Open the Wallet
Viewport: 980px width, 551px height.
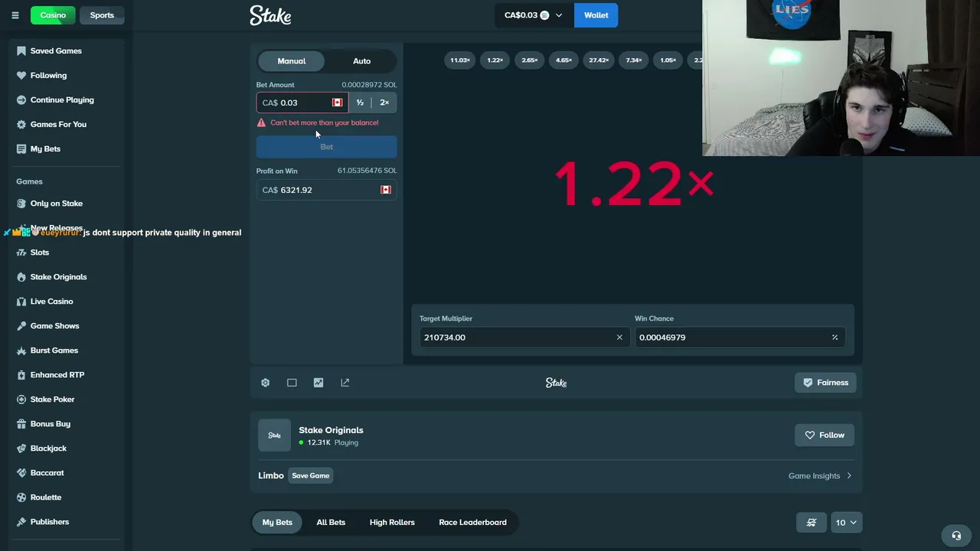point(596,15)
